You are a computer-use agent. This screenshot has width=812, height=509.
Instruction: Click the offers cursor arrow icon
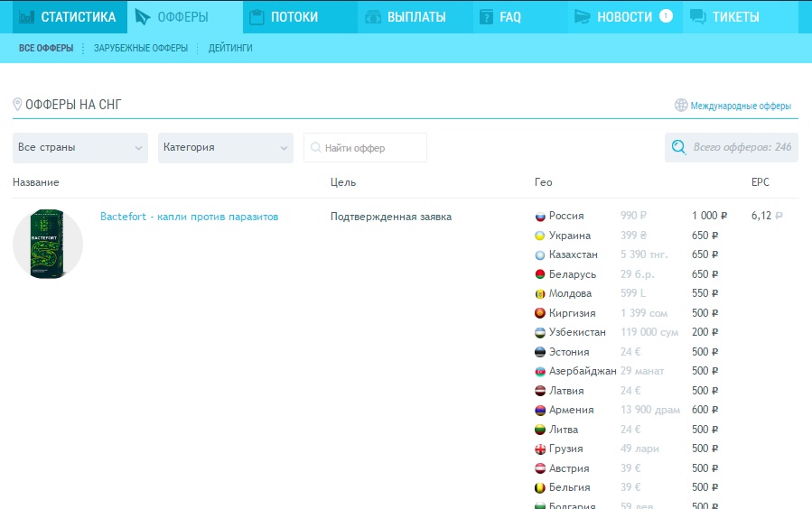point(143,17)
